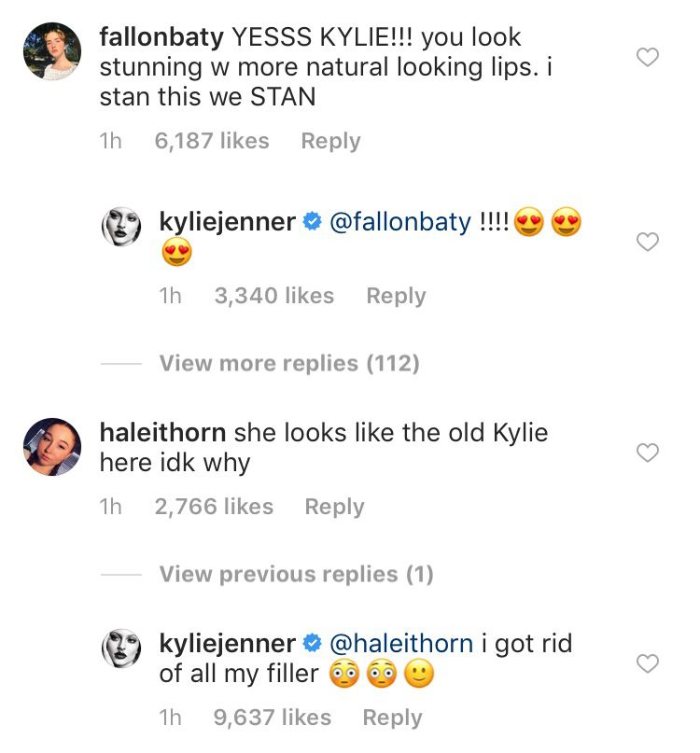Image resolution: width=700 pixels, height=753 pixels.
Task: Like kyliejenner's reply to fallonbaty
Action: (647, 242)
